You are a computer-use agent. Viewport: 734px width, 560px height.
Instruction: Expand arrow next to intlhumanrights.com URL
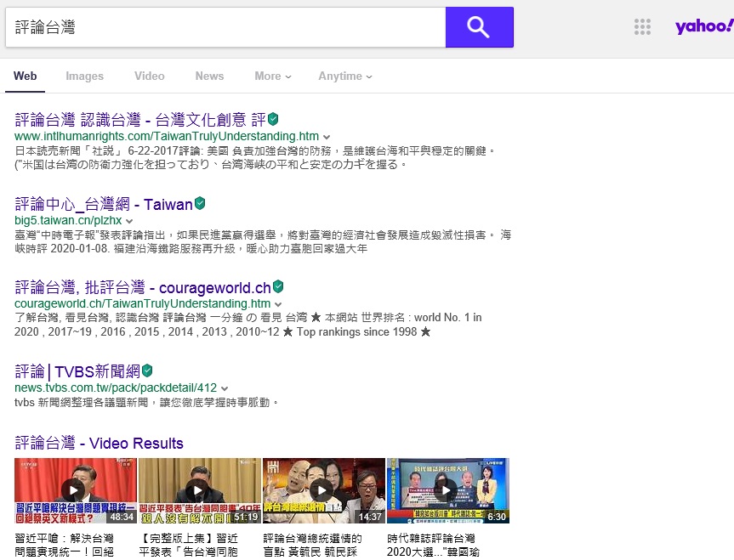327,137
